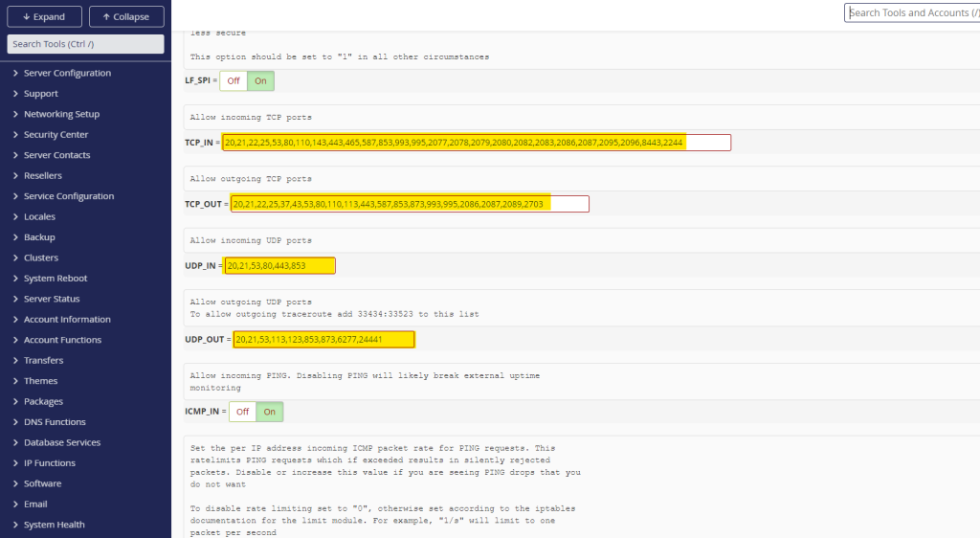980x538 pixels.
Task: Open System Health in sidebar
Action: coord(54,525)
